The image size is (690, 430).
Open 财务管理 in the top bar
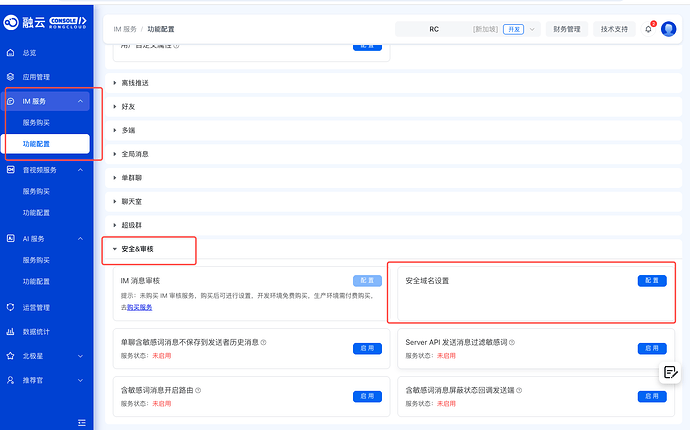(x=566, y=29)
